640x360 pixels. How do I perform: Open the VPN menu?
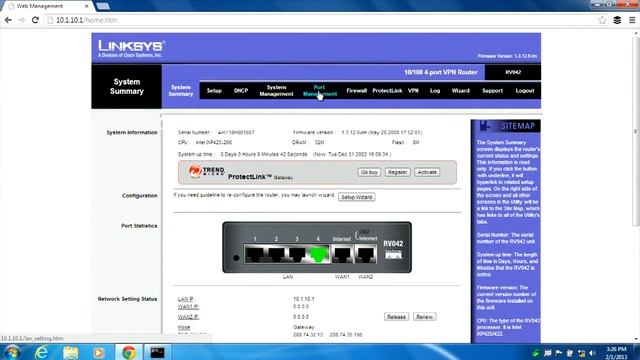413,91
